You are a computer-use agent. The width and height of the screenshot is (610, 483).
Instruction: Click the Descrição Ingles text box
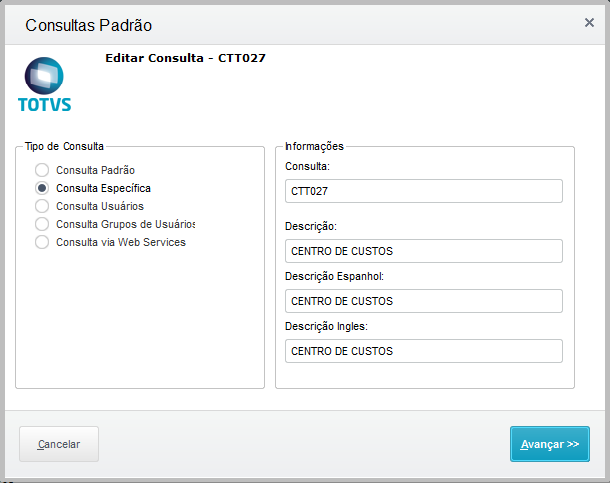point(423,351)
